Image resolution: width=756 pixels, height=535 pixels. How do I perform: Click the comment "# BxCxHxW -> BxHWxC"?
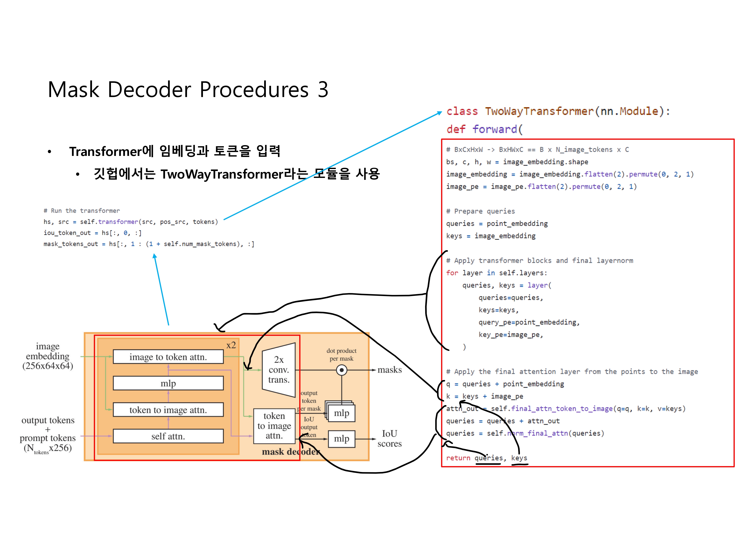tap(537, 150)
